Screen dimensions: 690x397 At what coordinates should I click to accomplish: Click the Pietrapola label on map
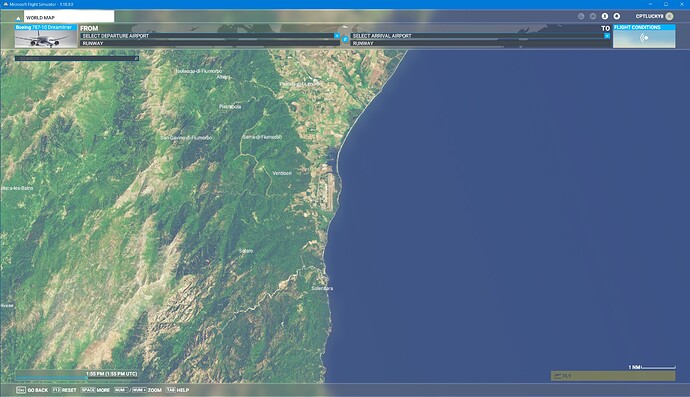click(230, 107)
